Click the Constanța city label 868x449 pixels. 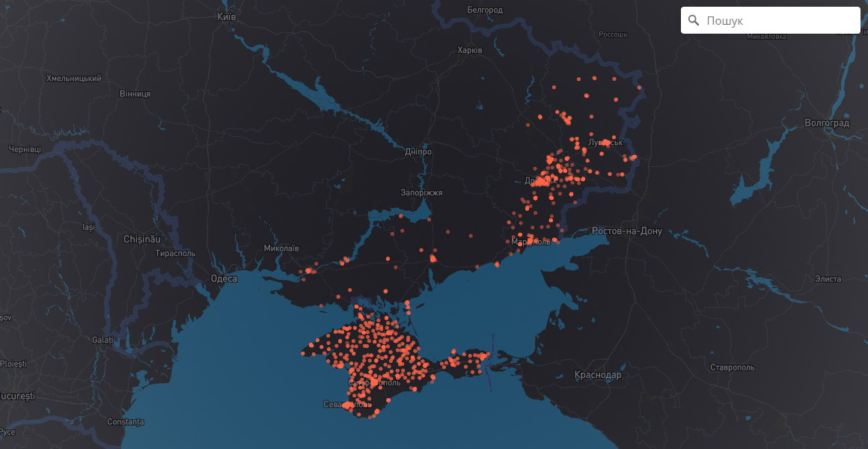(125, 421)
